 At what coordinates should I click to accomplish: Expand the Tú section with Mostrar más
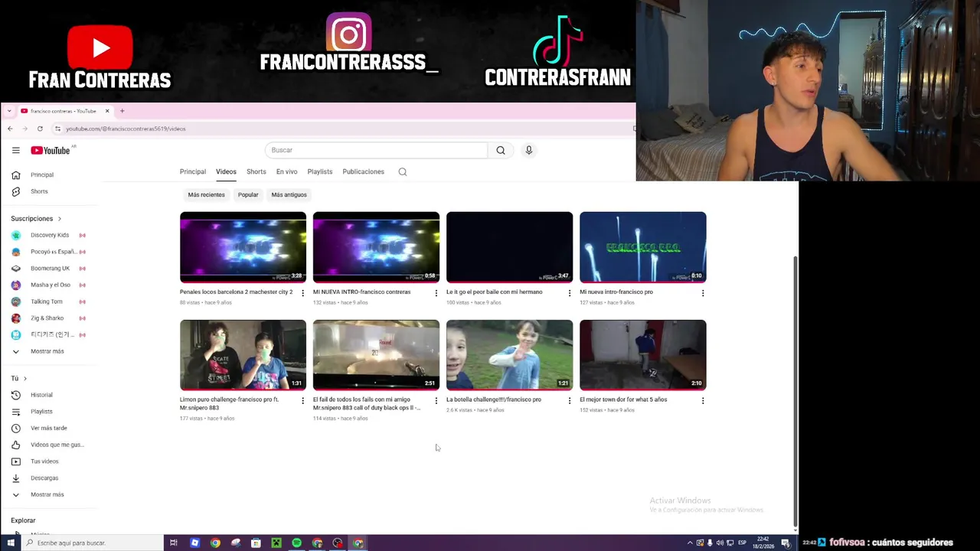[x=49, y=494]
